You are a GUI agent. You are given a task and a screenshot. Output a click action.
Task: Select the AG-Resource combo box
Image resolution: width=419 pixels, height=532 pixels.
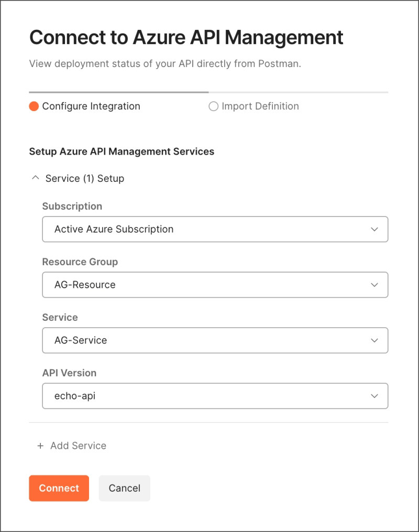[204, 285]
